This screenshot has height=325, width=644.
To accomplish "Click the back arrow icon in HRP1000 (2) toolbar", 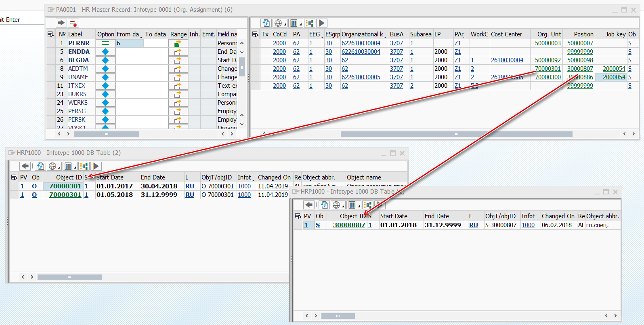I will [x=25, y=166].
